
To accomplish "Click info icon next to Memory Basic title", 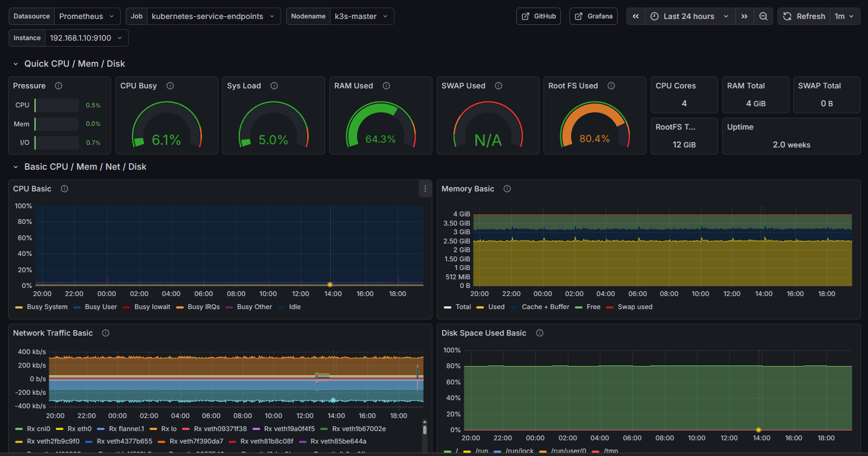I will coord(507,189).
